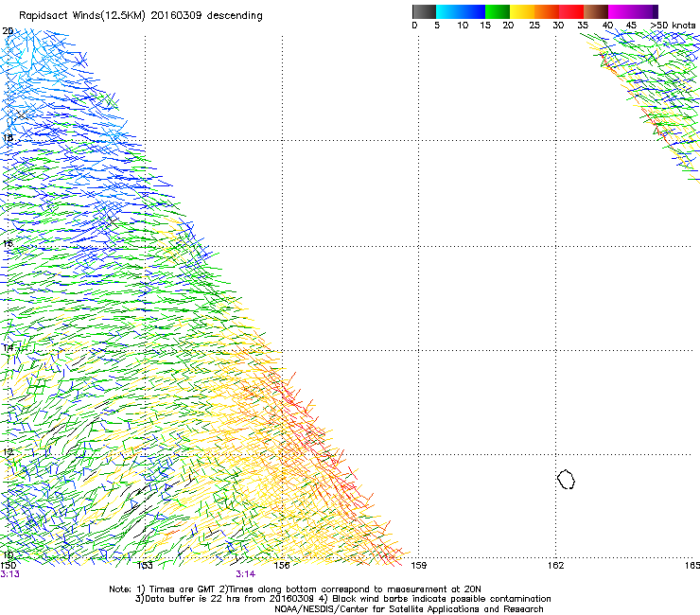Image resolution: width=700 pixels, height=615 pixels.
Task: Click the green 15-20 knots color segment
Action: coord(498,11)
